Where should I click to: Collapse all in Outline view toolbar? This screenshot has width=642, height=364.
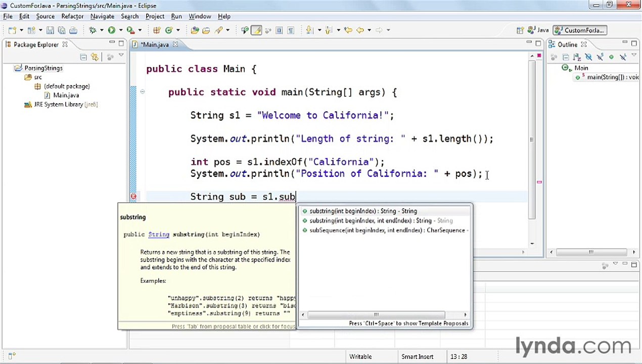pos(566,57)
